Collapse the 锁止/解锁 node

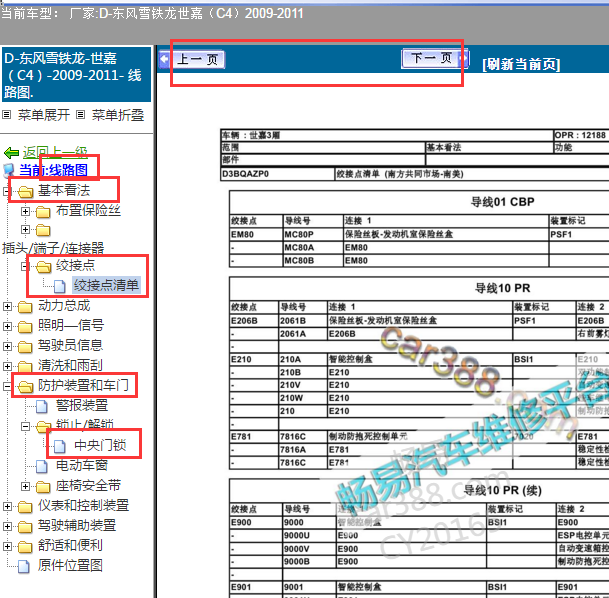25,426
